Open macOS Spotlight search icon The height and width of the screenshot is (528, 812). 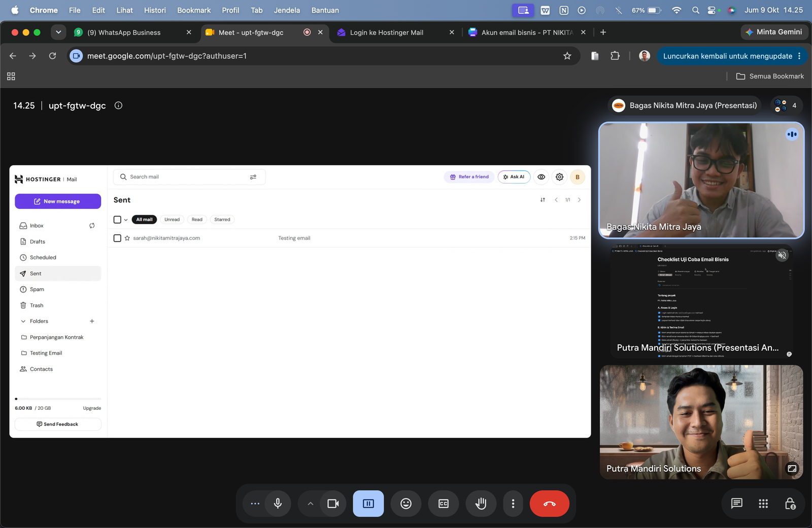click(x=696, y=10)
